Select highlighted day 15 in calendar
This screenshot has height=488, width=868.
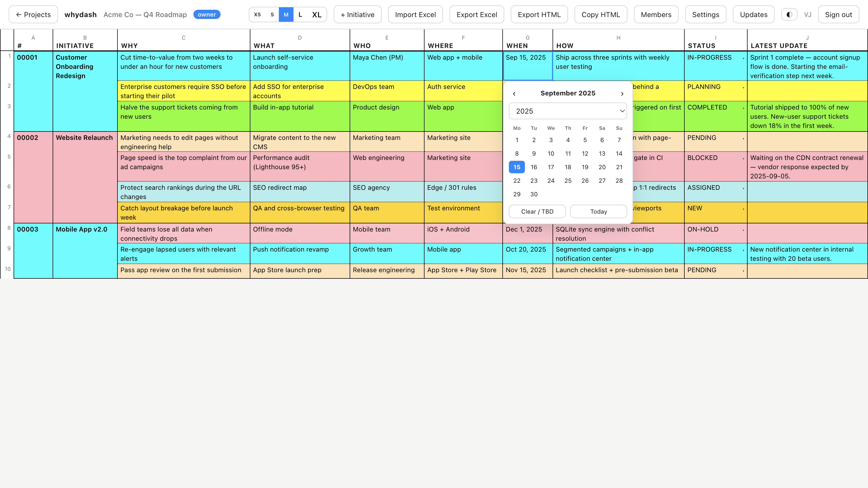coord(517,167)
